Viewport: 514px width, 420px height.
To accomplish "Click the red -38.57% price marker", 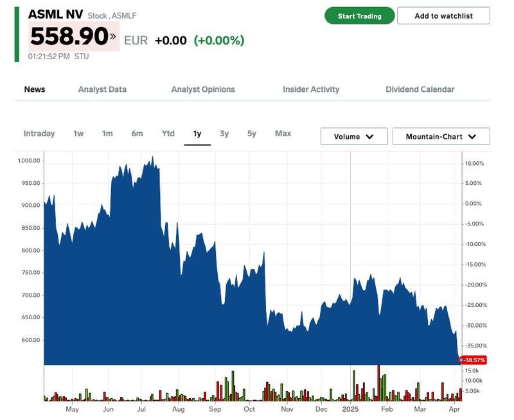I will click(473, 360).
